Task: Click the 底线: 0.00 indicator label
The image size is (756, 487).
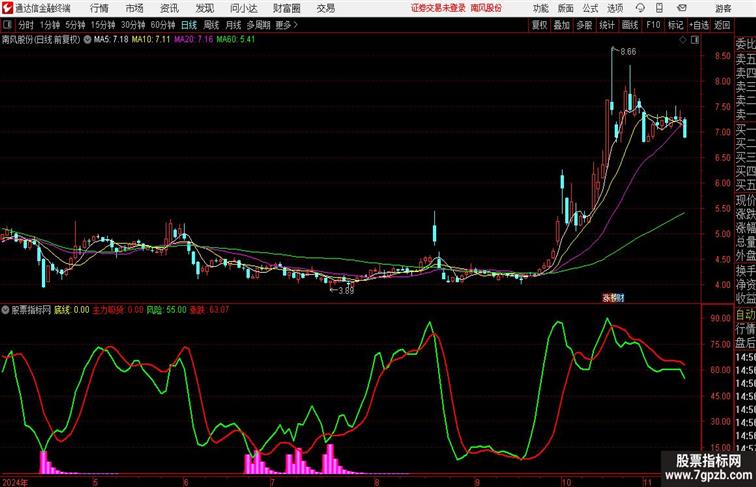Action: click(71, 310)
